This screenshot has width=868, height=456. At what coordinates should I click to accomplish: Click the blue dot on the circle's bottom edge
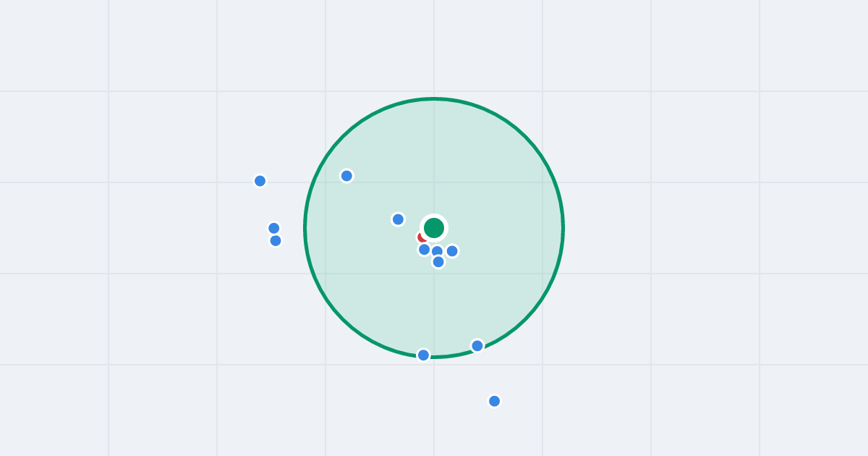point(424,355)
